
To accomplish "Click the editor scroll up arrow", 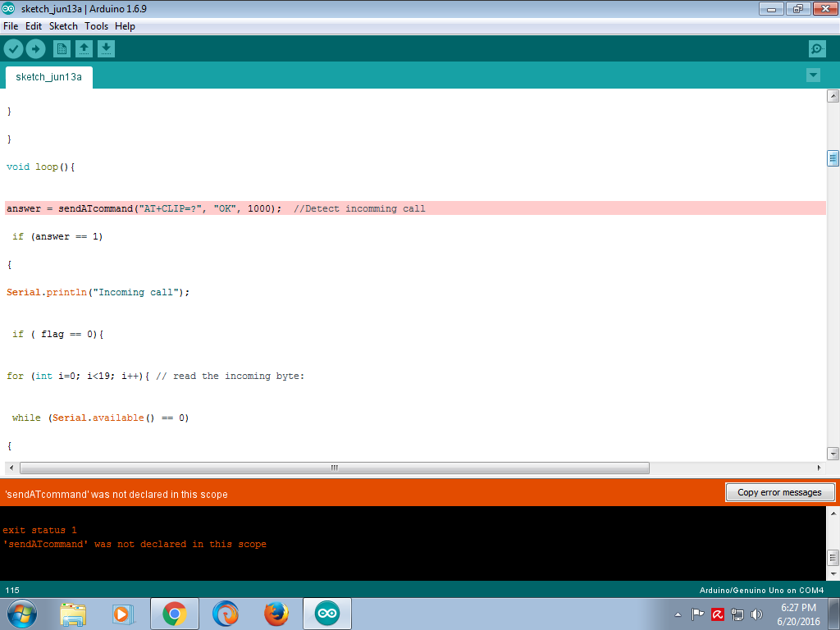I will point(833,97).
